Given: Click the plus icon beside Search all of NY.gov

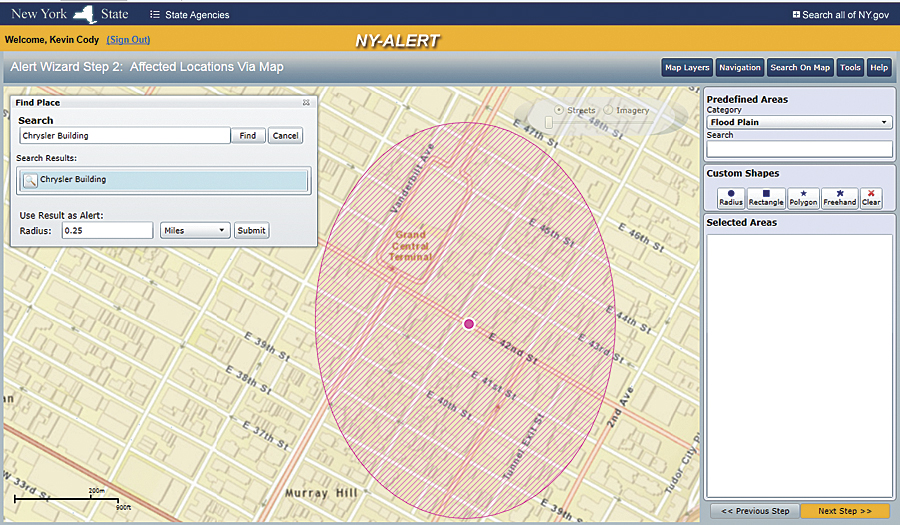Looking at the screenshot, I should (796, 14).
